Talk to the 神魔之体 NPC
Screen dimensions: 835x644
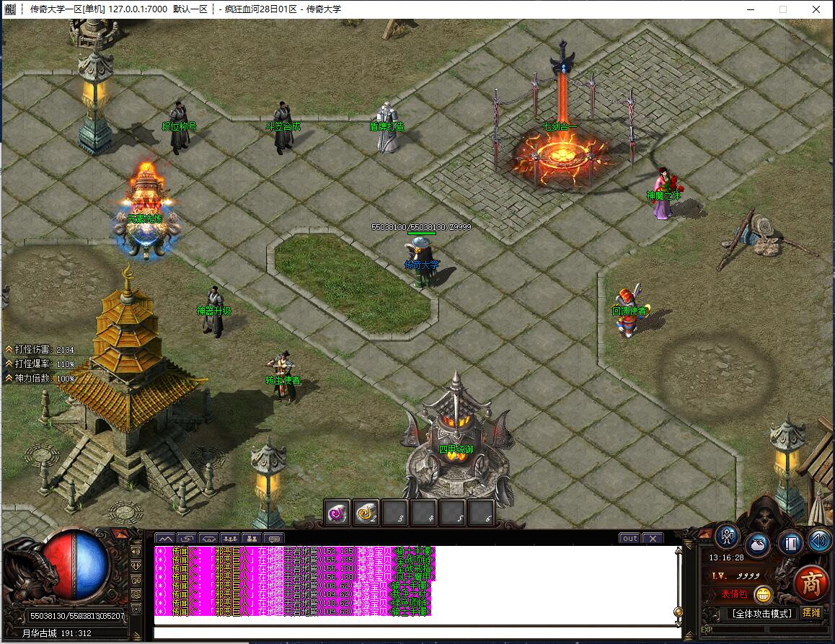coord(663,195)
